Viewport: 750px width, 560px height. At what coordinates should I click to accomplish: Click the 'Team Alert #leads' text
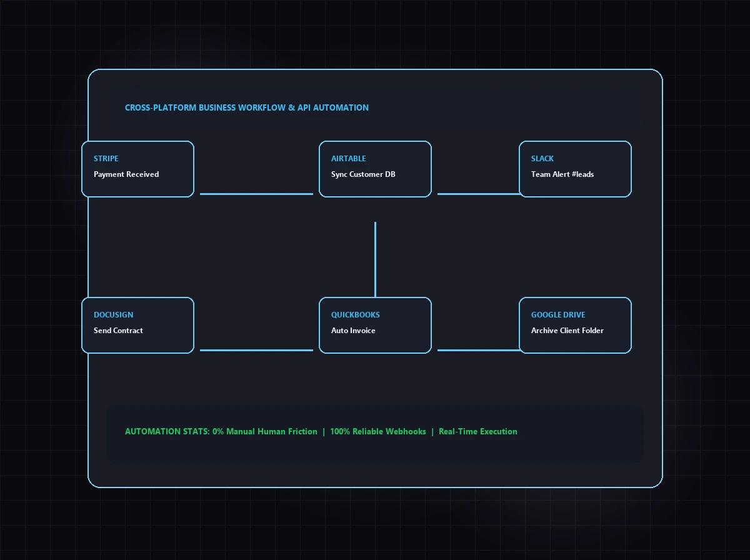point(562,174)
